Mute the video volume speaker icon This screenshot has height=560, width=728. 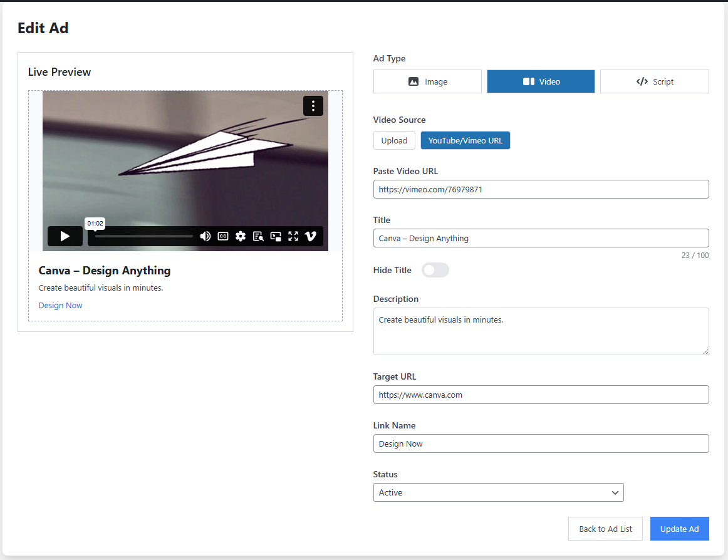pos(205,236)
